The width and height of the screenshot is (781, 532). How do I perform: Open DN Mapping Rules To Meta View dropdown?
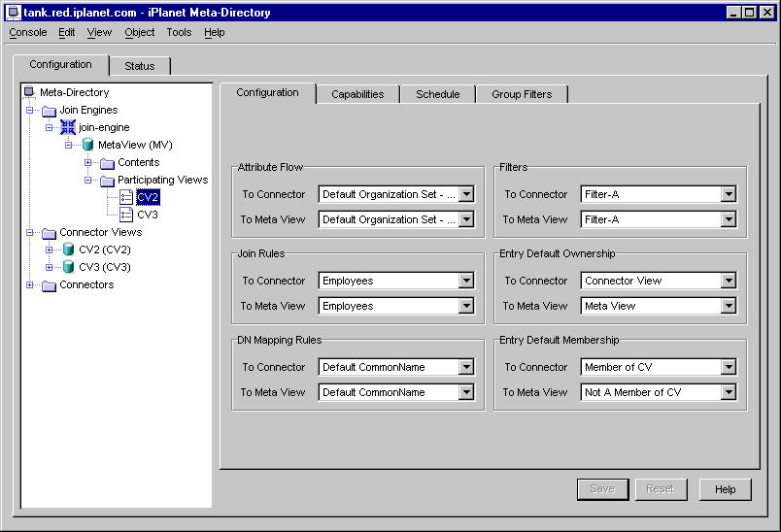point(466,392)
